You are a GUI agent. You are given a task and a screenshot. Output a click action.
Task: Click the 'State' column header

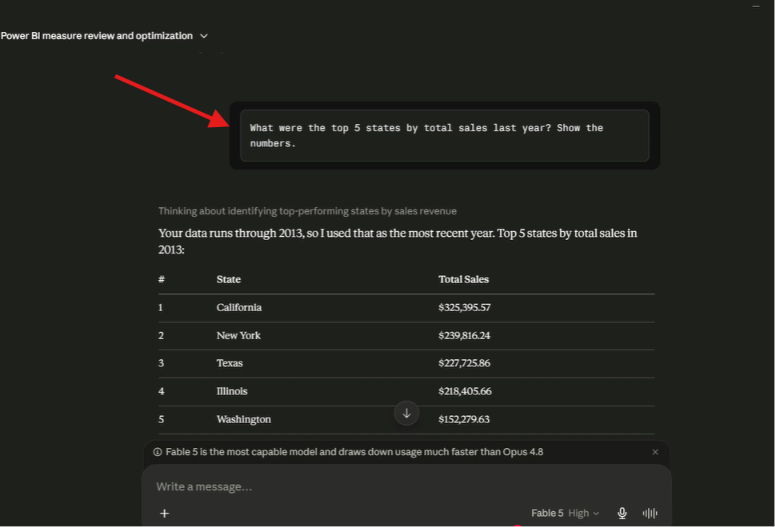[228, 279]
